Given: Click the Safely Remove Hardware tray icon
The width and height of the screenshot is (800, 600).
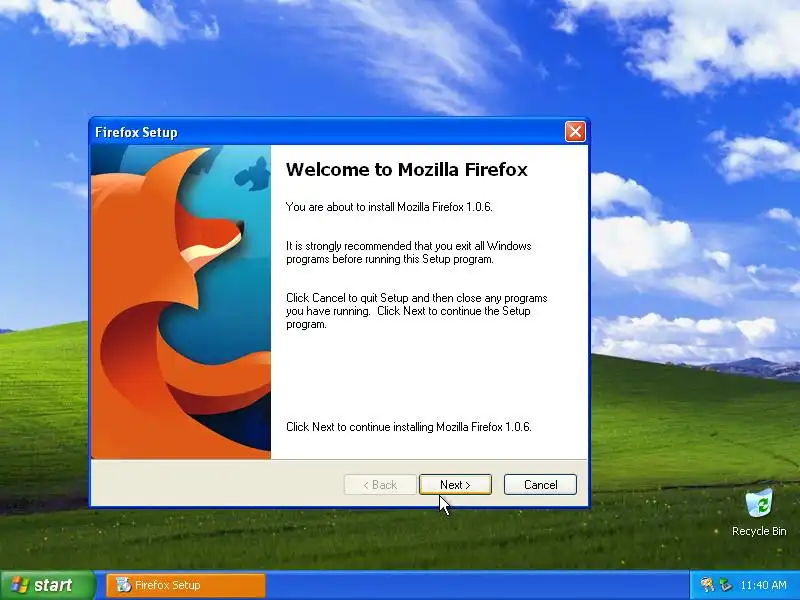Looking at the screenshot, I should [x=724, y=584].
